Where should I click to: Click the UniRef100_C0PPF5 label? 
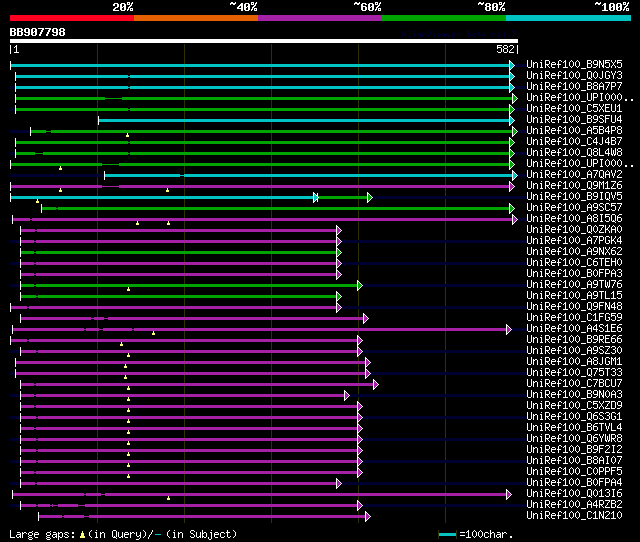coord(574,472)
